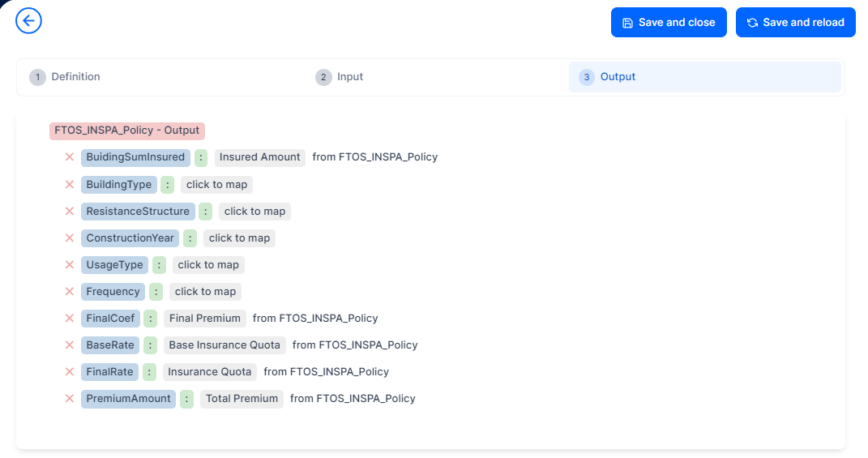
Task: Remove the BuidingSumInsured mapping row
Action: click(x=70, y=157)
